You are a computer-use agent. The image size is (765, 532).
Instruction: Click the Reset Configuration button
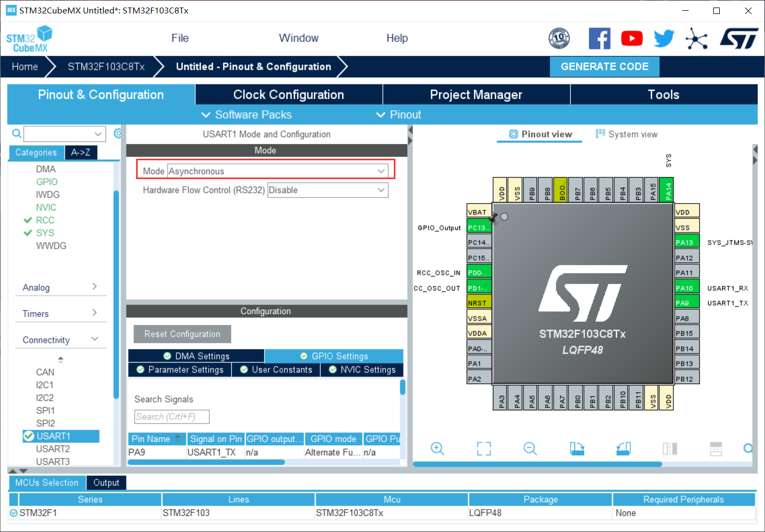tap(182, 334)
